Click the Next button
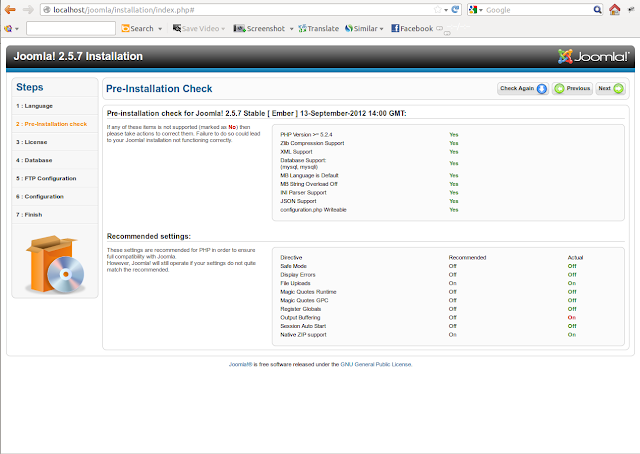Image resolution: width=640 pixels, height=454 pixels. 610,88
